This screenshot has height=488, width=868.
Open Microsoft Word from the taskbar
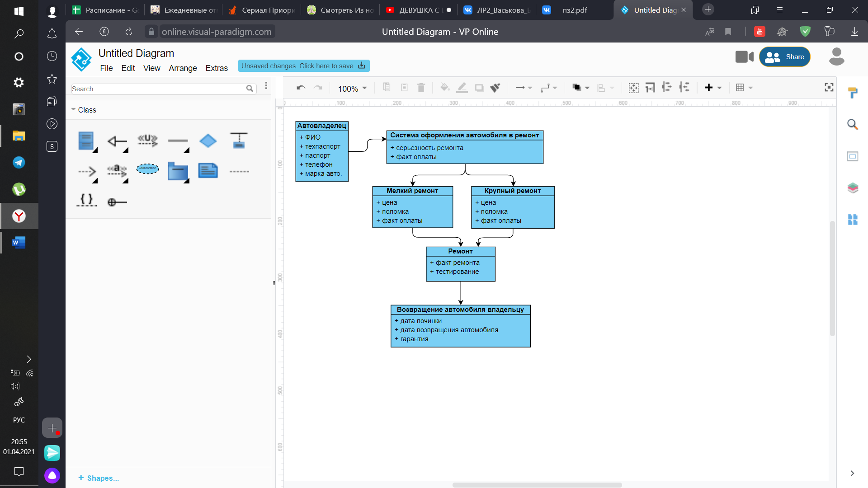(x=19, y=243)
